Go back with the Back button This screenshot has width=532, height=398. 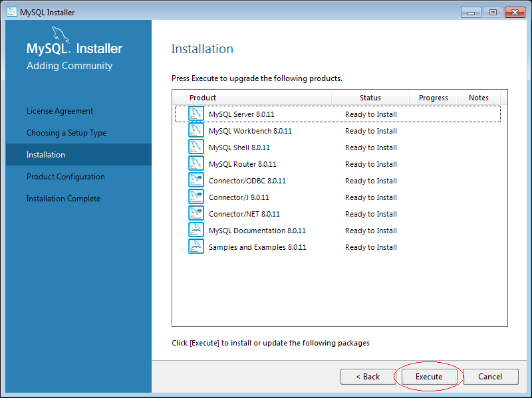[x=368, y=377]
